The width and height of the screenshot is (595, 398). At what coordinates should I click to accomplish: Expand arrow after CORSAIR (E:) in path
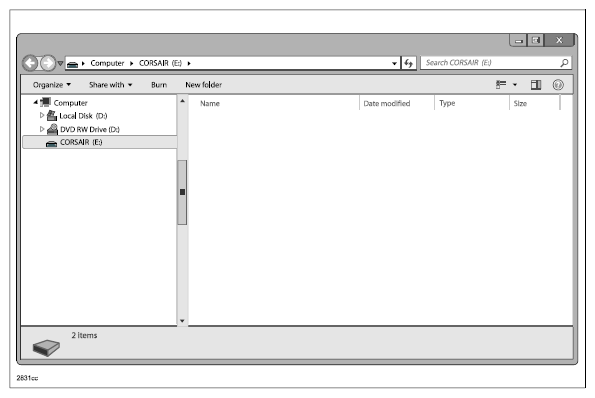click(x=189, y=63)
